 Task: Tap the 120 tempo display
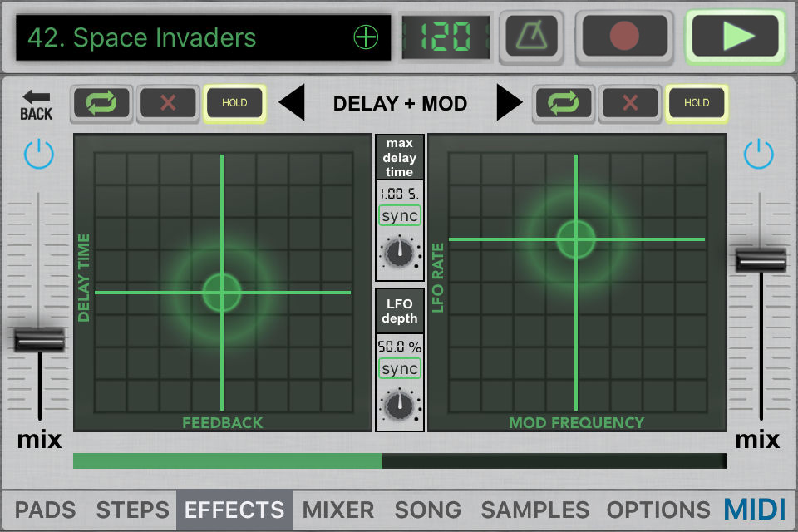point(446,37)
